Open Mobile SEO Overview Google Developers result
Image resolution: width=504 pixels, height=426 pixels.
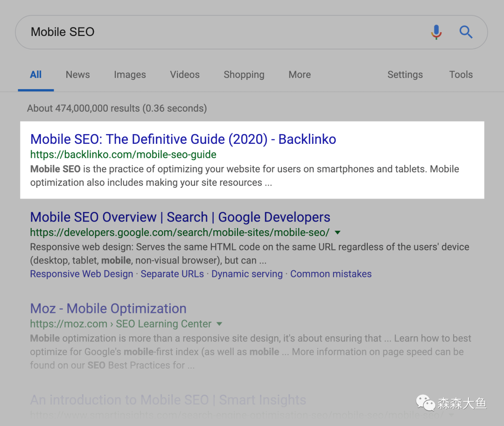[180, 217]
